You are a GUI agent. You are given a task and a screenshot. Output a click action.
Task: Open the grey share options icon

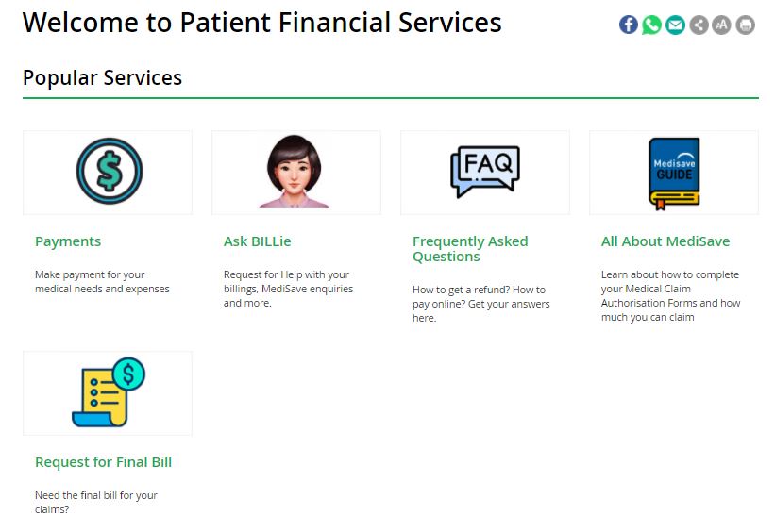tap(699, 25)
